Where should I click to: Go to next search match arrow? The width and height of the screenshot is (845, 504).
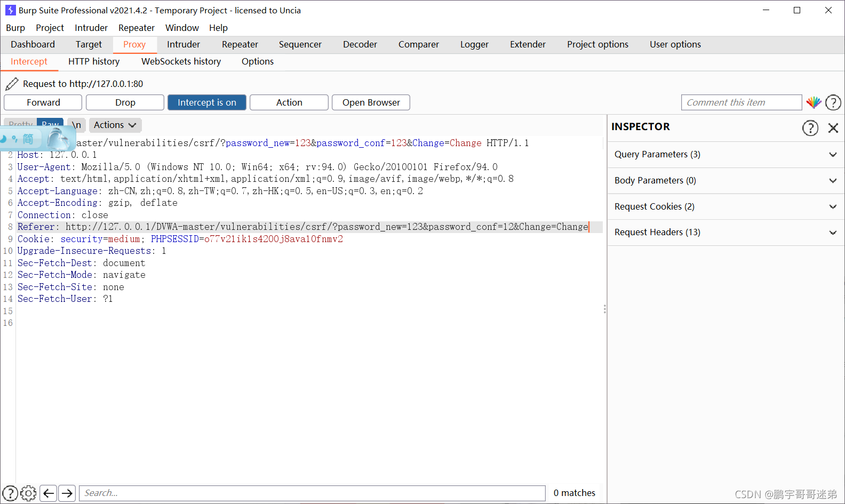click(67, 493)
